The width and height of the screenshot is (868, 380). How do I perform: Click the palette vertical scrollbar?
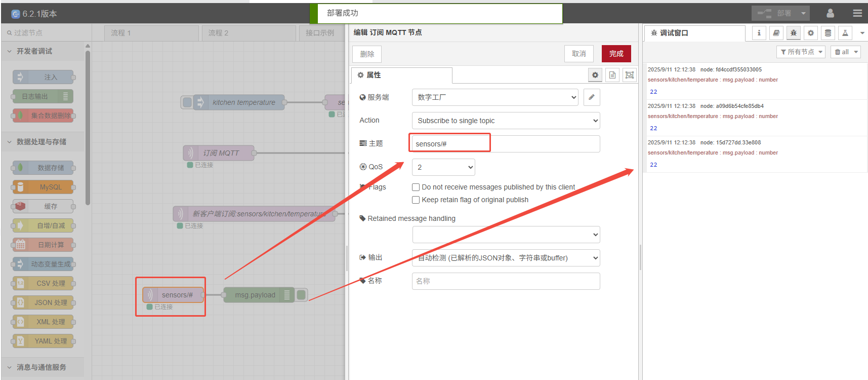tap(88, 127)
